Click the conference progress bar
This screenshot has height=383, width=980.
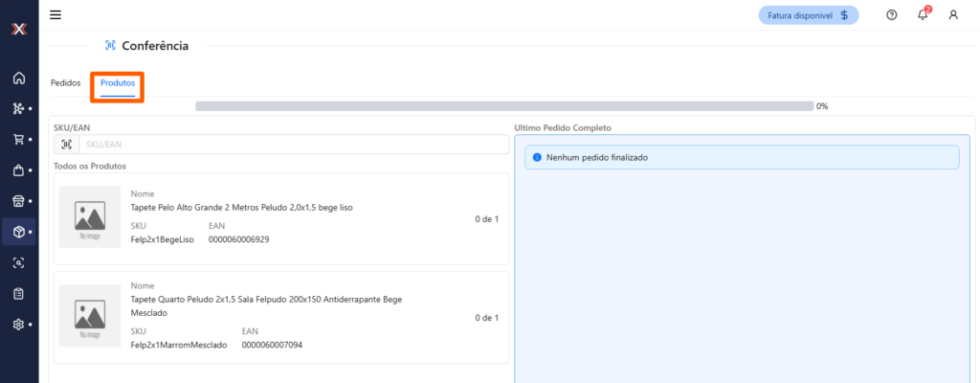503,106
